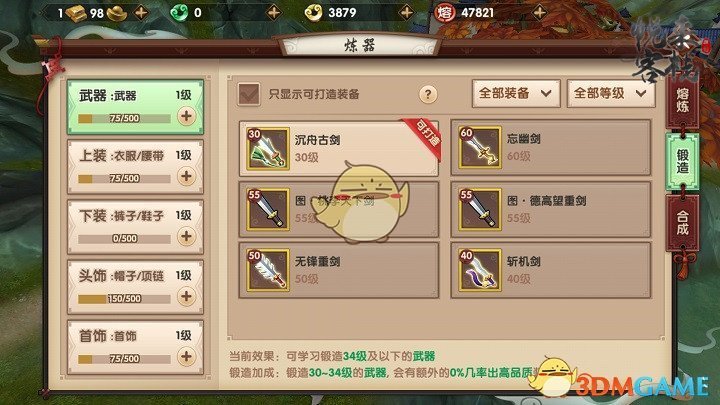720x405 pixels.
Task: Select the 锻造 side tab
Action: (682, 162)
